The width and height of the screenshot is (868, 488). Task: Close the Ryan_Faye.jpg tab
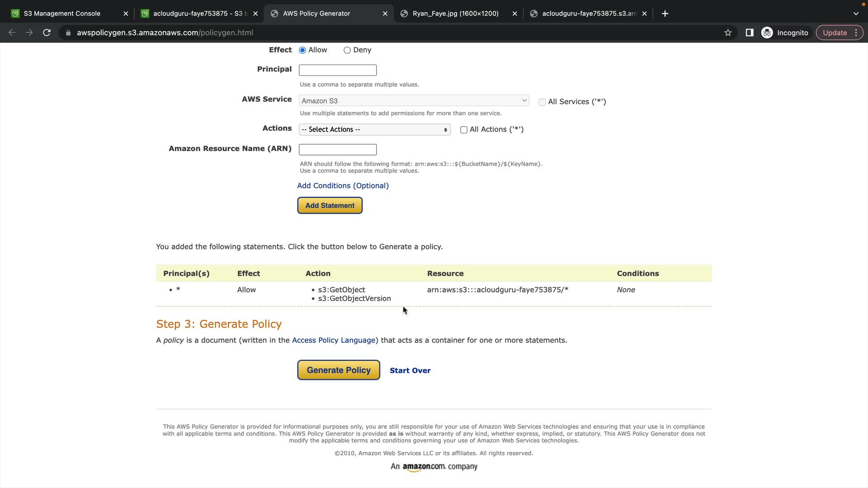point(514,14)
